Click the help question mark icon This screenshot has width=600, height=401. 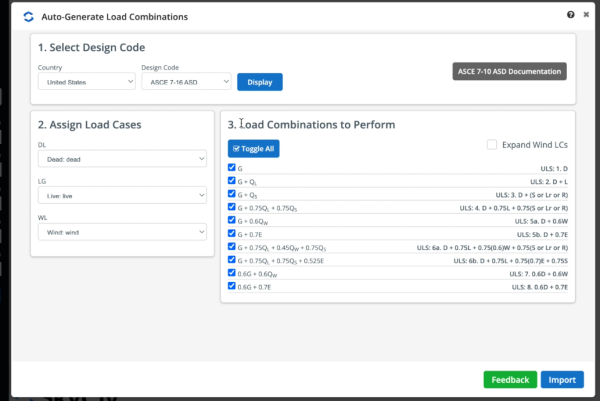[x=571, y=15]
